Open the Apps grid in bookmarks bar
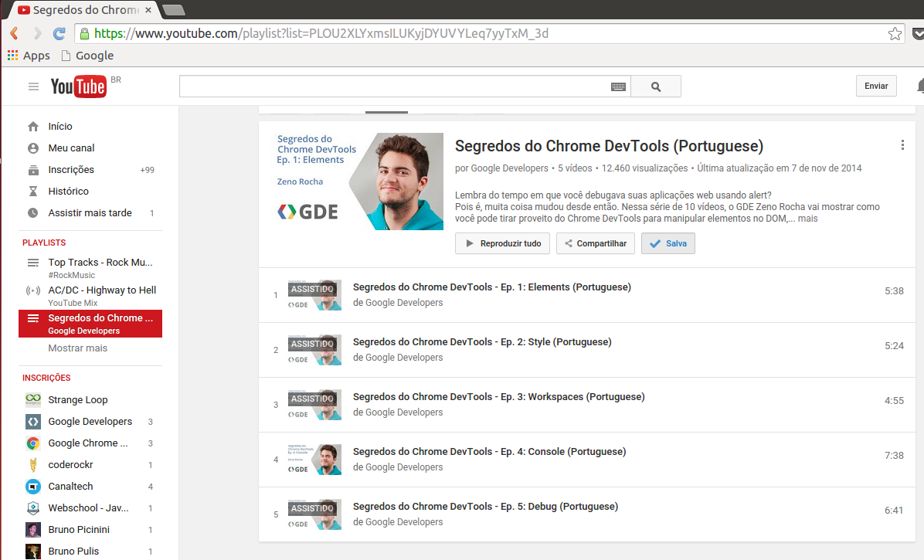Screen dimensions: 924x560 point(29,56)
